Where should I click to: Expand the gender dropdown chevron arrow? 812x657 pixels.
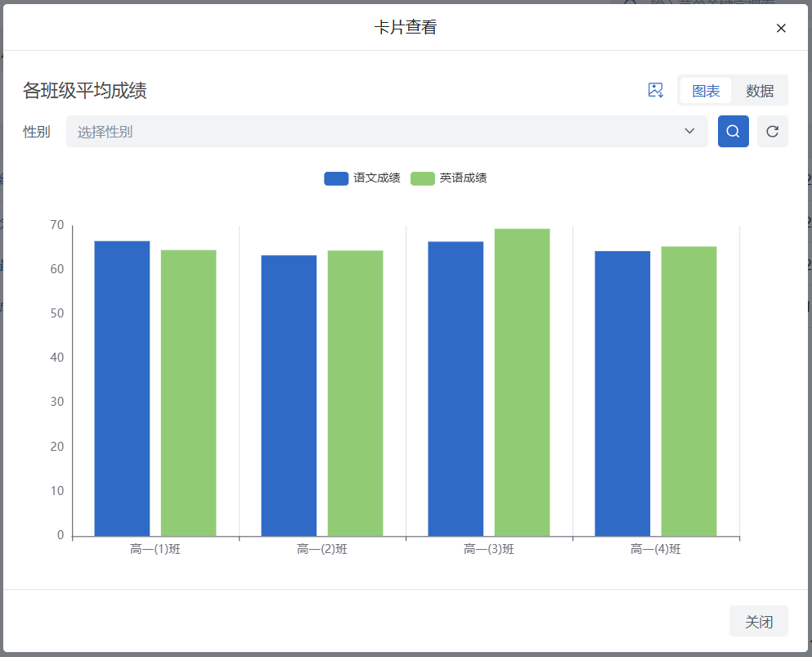point(689,131)
